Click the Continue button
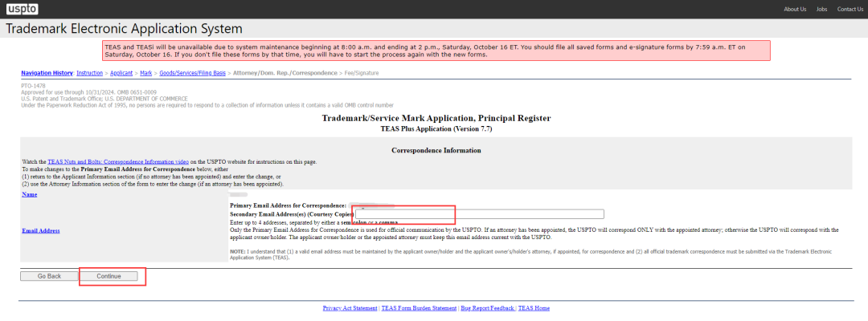The image size is (868, 321). pos(108,276)
